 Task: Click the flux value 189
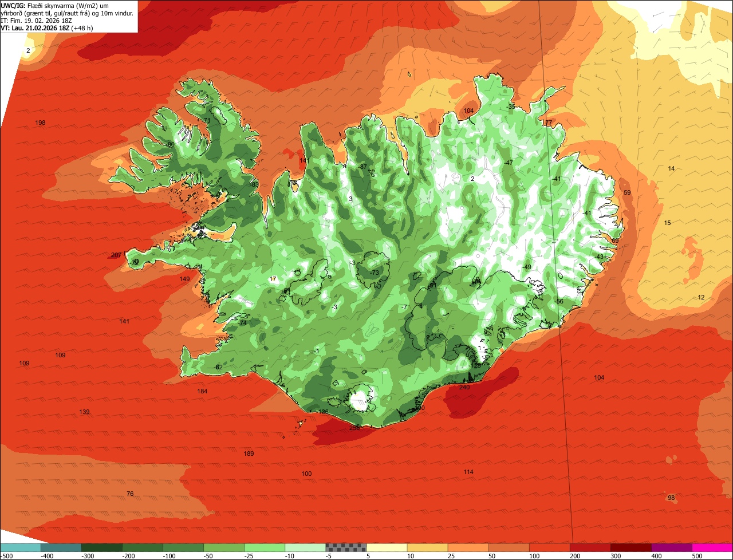249,454
